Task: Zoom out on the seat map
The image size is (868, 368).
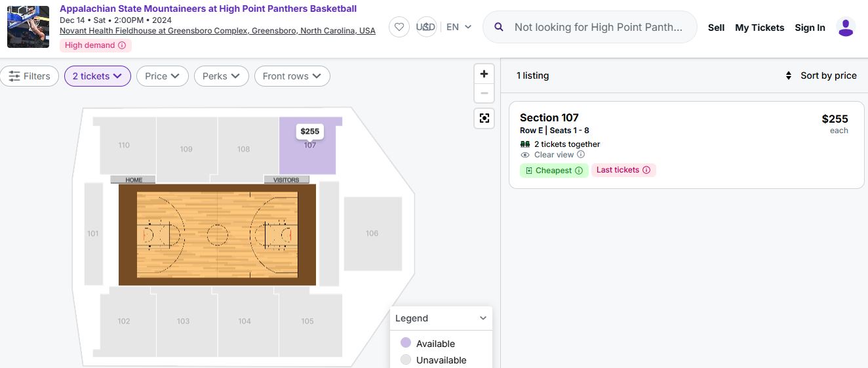Action: (484, 93)
